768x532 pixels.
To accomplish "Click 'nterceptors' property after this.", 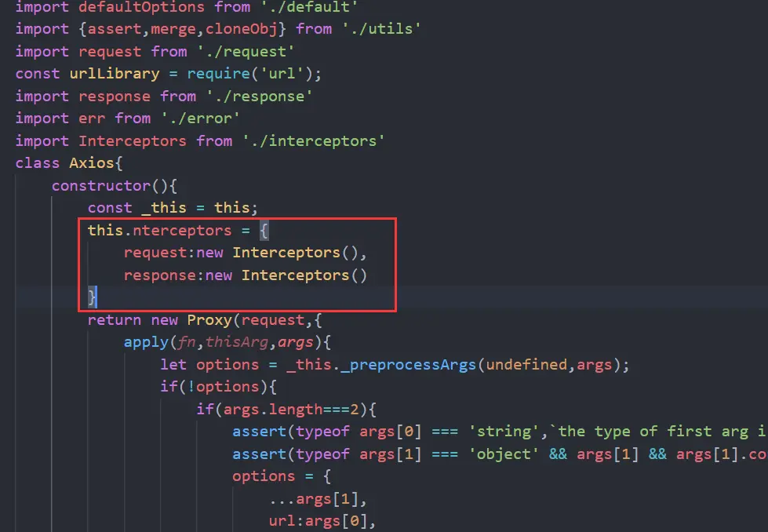I will click(182, 230).
